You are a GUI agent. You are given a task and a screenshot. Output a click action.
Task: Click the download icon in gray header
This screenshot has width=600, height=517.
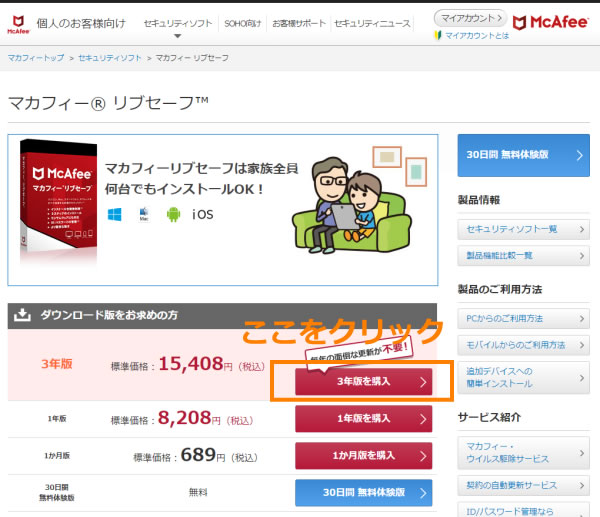(22, 315)
